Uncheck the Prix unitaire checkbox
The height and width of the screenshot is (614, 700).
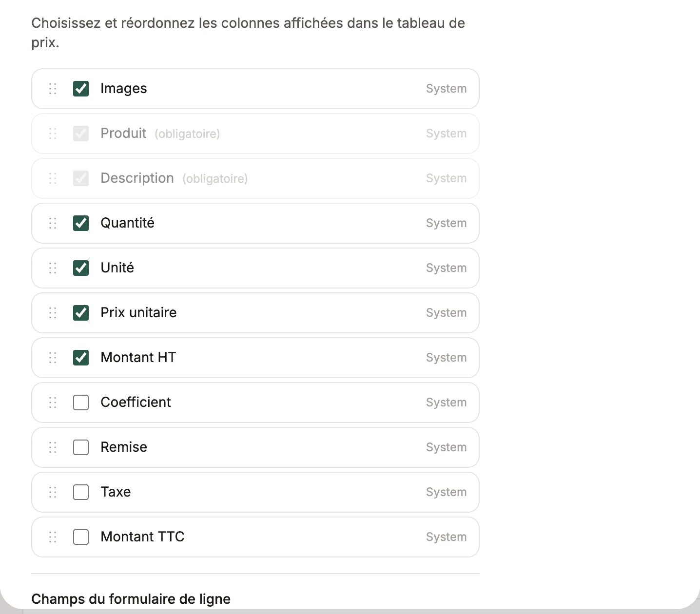pyautogui.click(x=81, y=313)
